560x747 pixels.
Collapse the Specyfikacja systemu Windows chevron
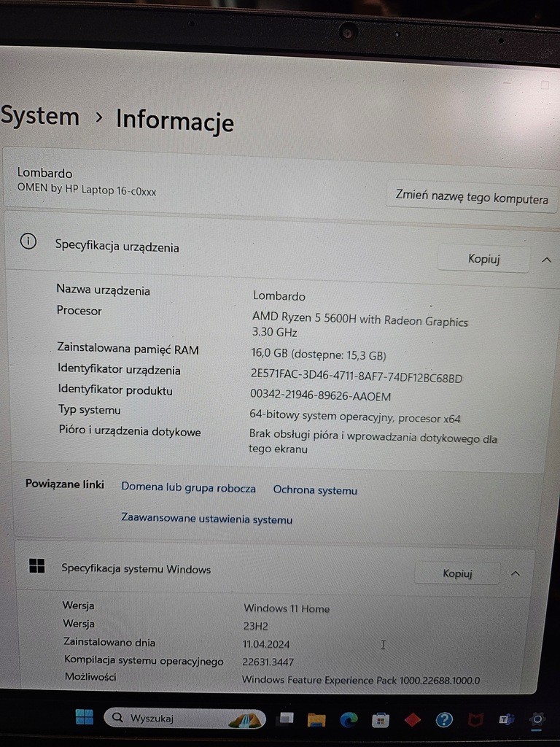click(516, 573)
